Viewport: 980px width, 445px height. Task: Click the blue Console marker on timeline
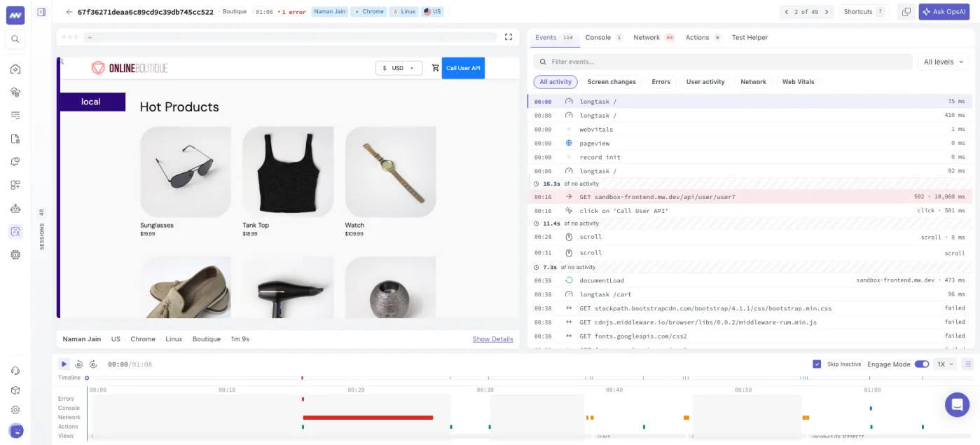[871, 408]
